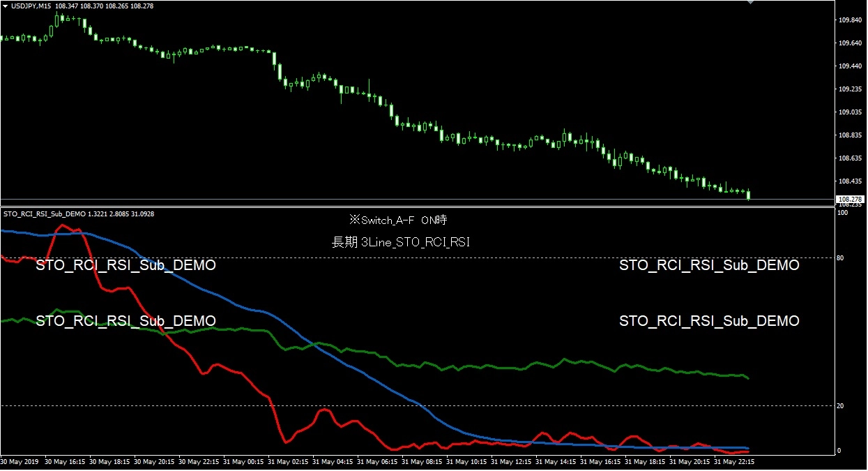This screenshot has width=868, height=471.
Task: Click the 100 level on indicator scale
Action: (x=842, y=213)
